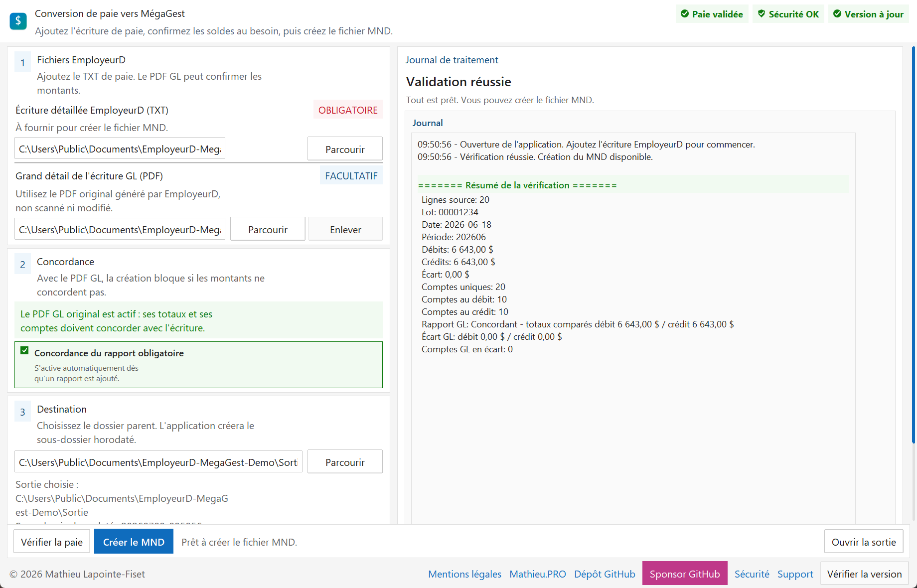Click the 'Écart: 0,00 $' line
The width and height of the screenshot is (917, 588).
(446, 275)
